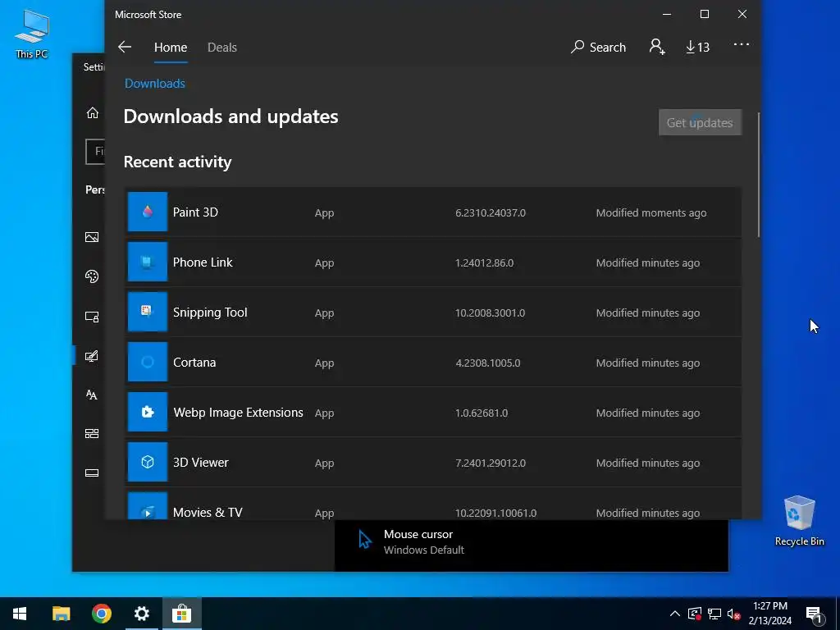
Task: Select the Movies & TV row name
Action: pos(208,512)
